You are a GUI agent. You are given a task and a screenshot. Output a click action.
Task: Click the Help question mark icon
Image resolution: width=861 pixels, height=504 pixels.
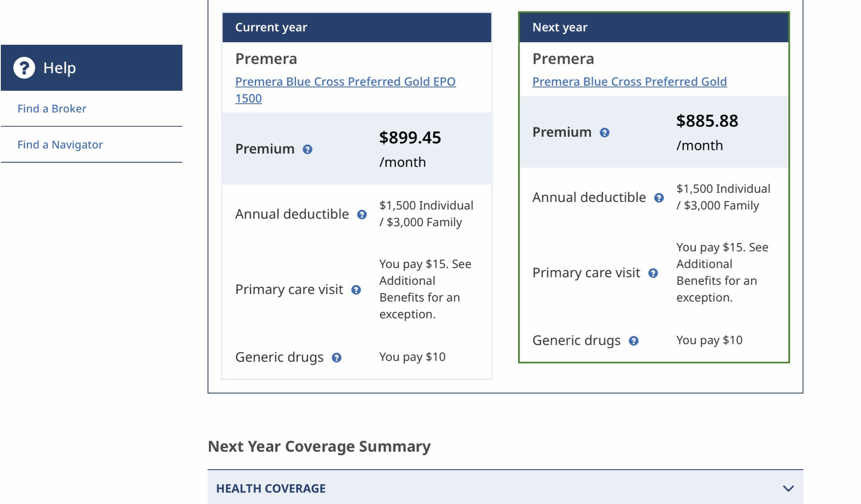[x=24, y=68]
